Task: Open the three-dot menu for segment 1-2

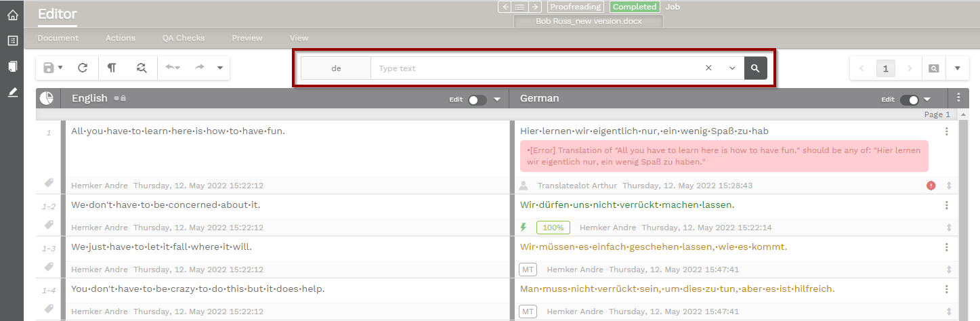Action: click(947, 205)
